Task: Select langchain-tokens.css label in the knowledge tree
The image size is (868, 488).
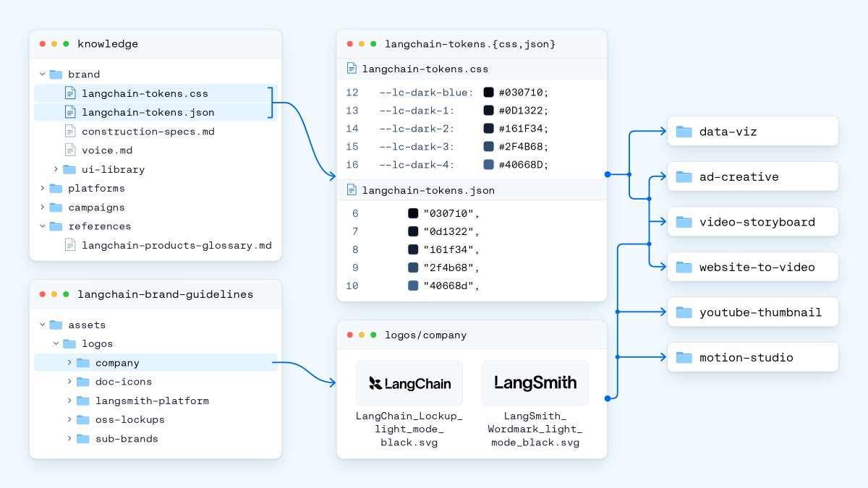Action: [145, 93]
